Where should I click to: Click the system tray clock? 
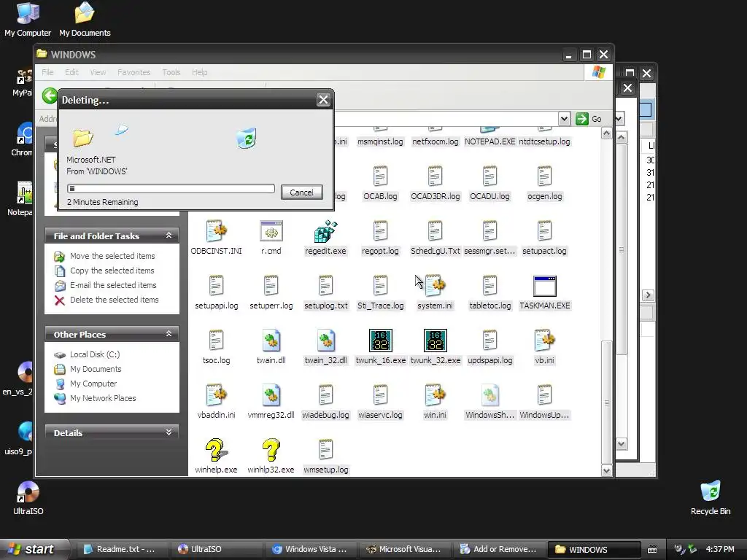(720, 549)
